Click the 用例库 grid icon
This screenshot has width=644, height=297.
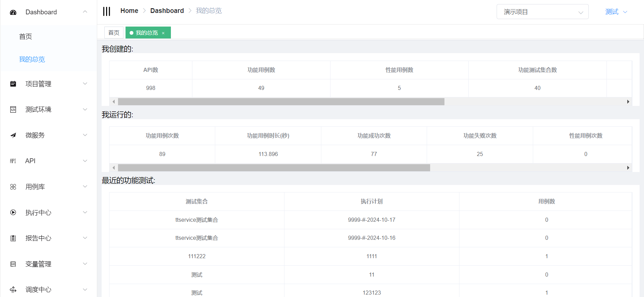tap(13, 187)
